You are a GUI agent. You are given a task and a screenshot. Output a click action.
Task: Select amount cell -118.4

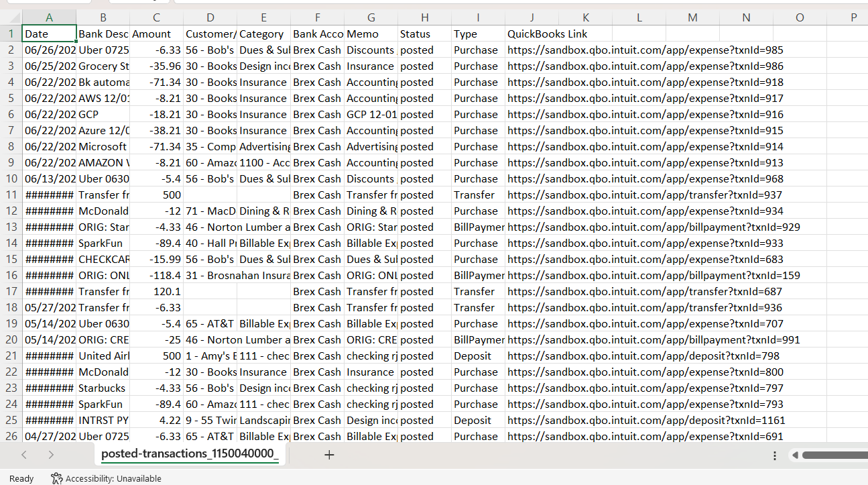coord(156,275)
